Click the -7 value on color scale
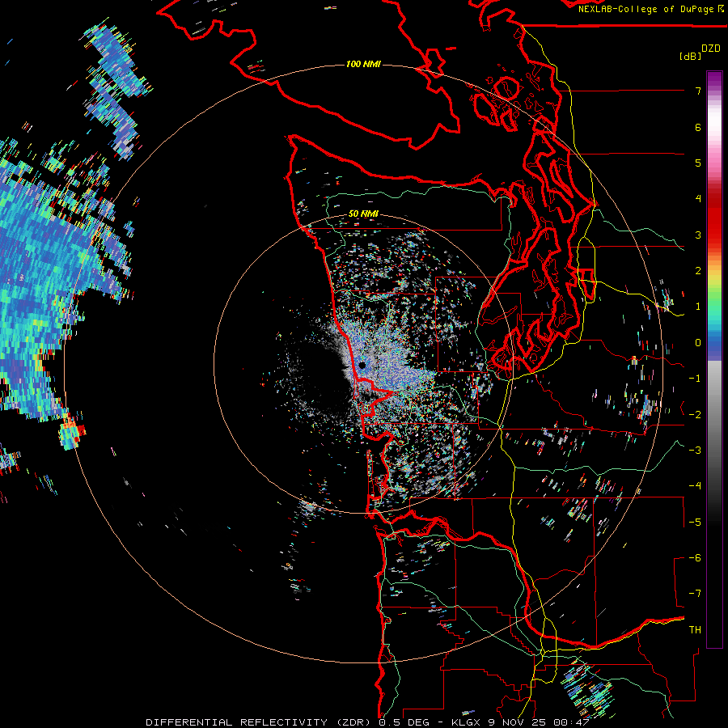This screenshot has width=728, height=728. pyautogui.click(x=695, y=594)
